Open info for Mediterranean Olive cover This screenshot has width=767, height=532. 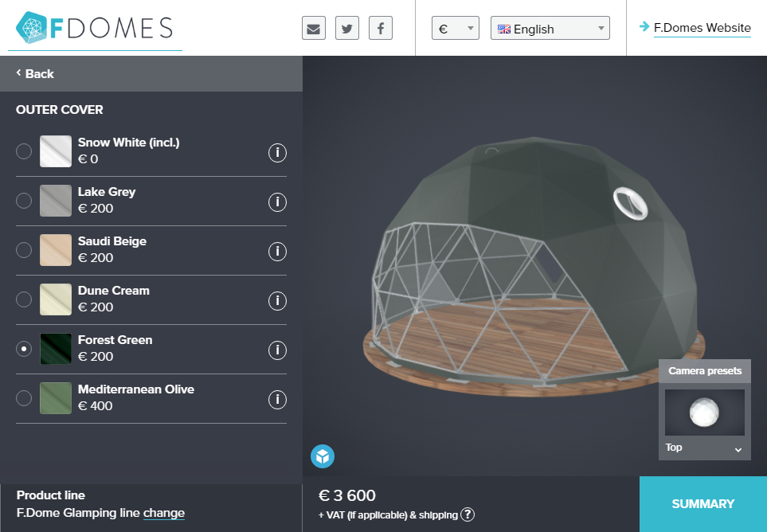[x=277, y=400]
